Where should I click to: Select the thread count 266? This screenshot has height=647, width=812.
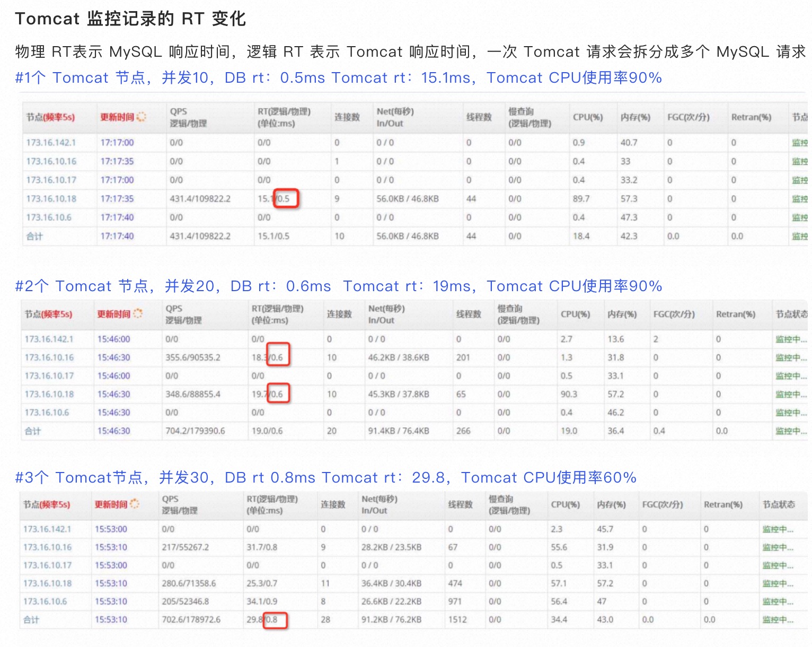point(463,431)
